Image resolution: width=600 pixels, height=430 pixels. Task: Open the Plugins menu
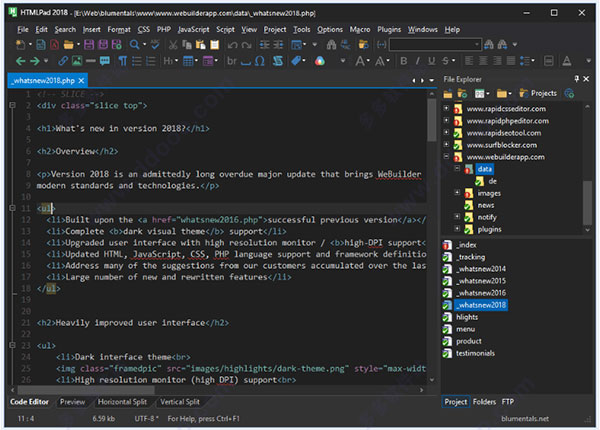click(389, 29)
